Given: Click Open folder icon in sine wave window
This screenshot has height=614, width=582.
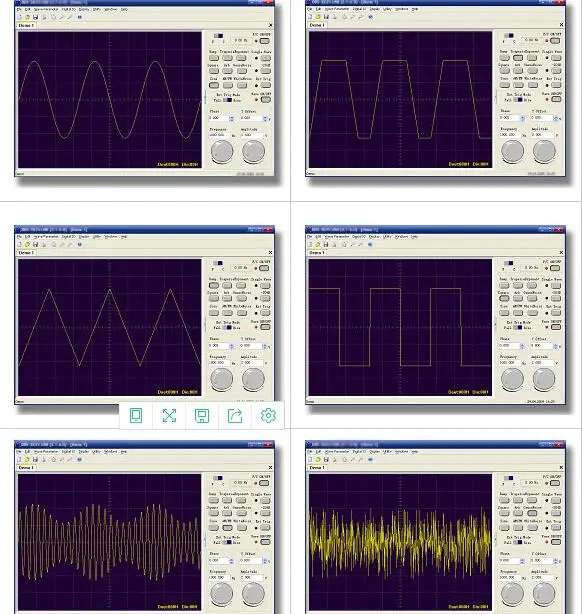Looking at the screenshot, I should coord(27,17).
